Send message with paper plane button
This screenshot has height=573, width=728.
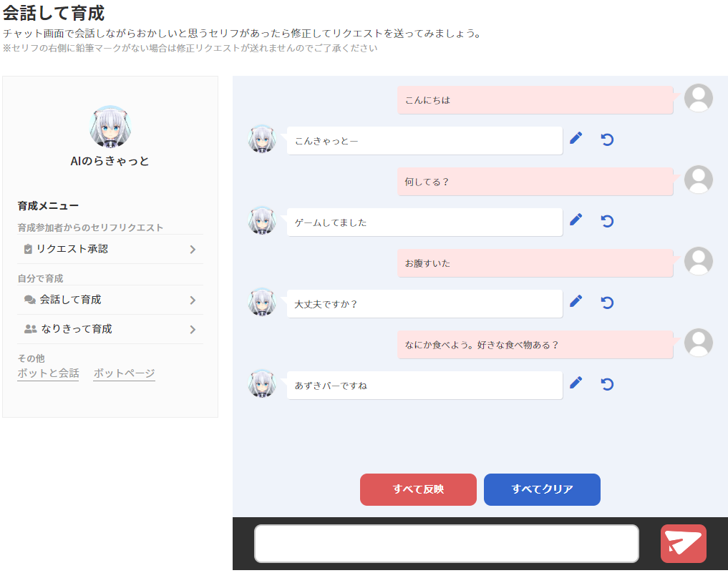(x=683, y=544)
